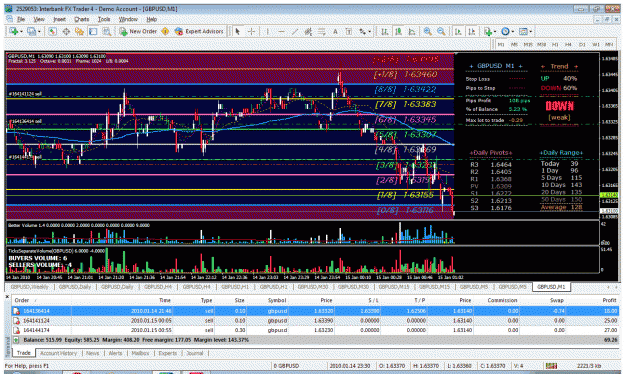Open the Data Window panel
625x374 pixels.
66,31
